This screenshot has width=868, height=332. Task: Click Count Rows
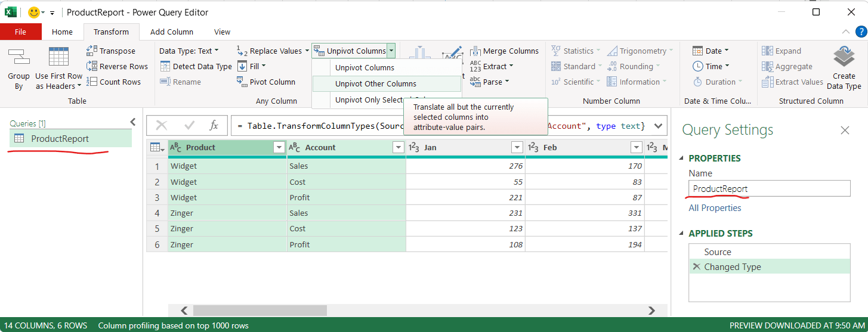(114, 82)
